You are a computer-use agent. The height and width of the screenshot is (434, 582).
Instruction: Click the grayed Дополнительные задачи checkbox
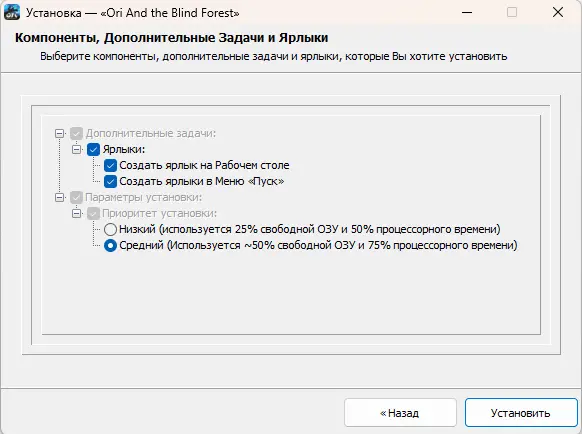pyautogui.click(x=76, y=134)
